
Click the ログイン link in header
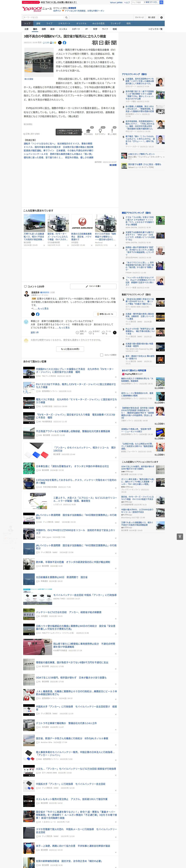(57, 11)
